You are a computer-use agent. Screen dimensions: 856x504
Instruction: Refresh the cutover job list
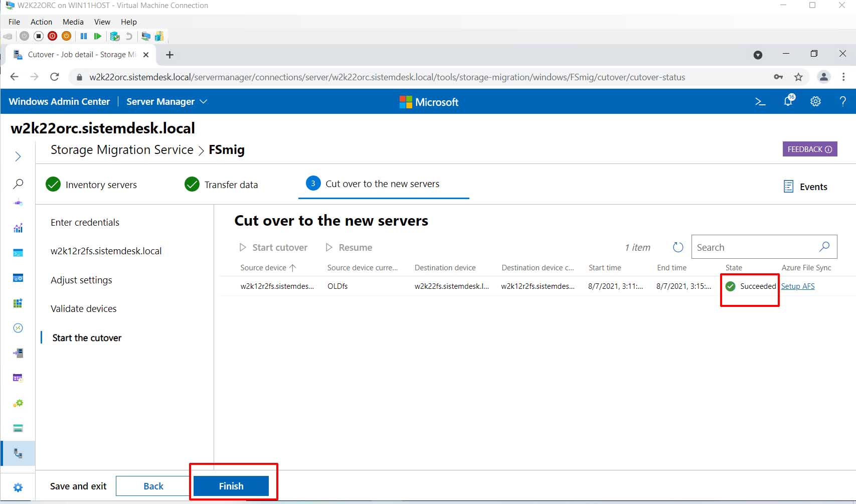[x=678, y=247]
